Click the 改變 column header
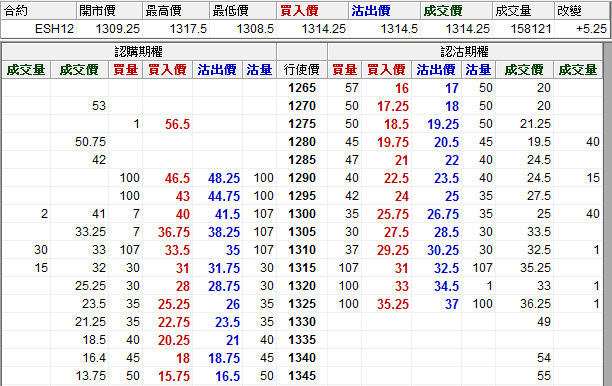This screenshot has width=612, height=386. [569, 11]
